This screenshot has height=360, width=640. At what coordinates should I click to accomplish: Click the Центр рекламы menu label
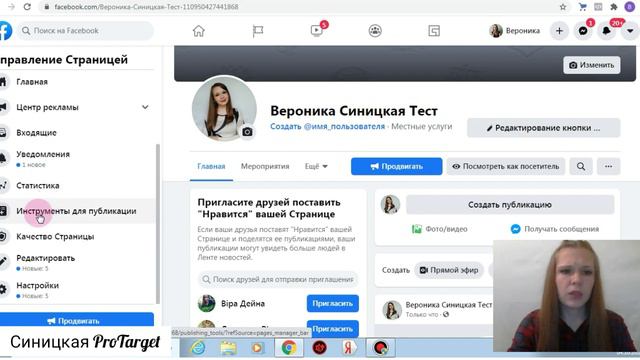[x=47, y=107]
